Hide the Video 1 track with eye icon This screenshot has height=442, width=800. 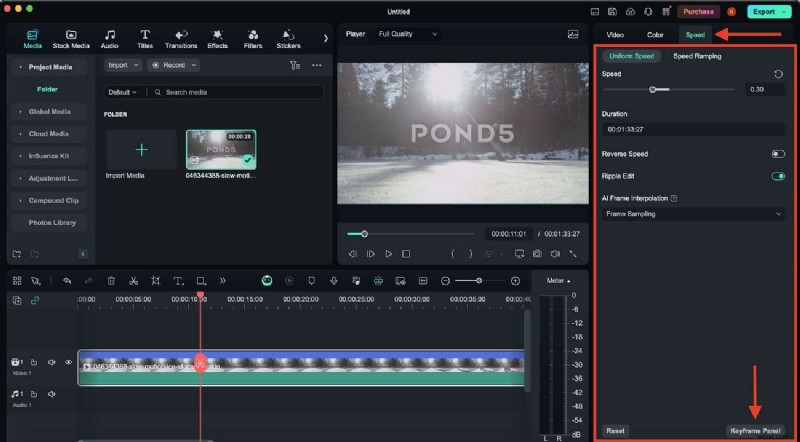pos(69,362)
